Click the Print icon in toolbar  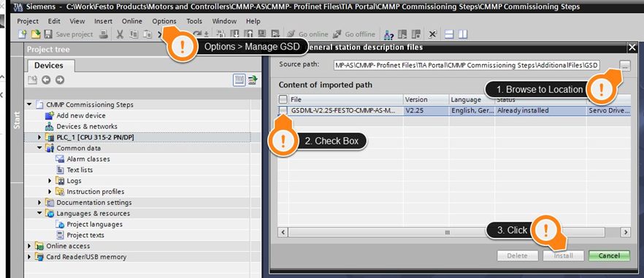pos(104,34)
